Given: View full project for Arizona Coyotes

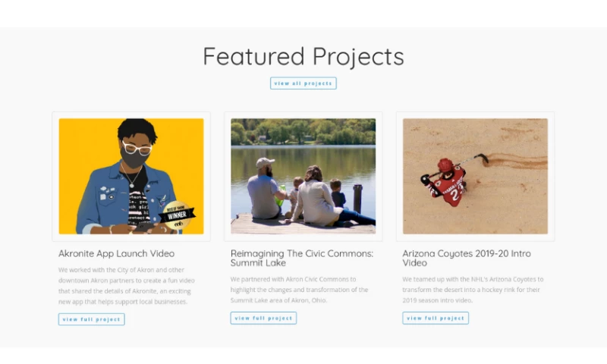Looking at the screenshot, I should [x=436, y=318].
